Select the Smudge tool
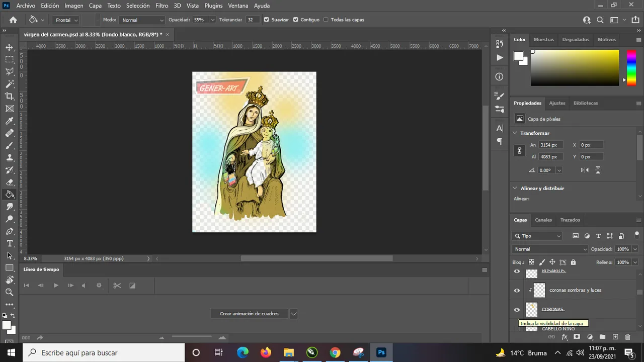The height and width of the screenshot is (362, 644). [10, 207]
